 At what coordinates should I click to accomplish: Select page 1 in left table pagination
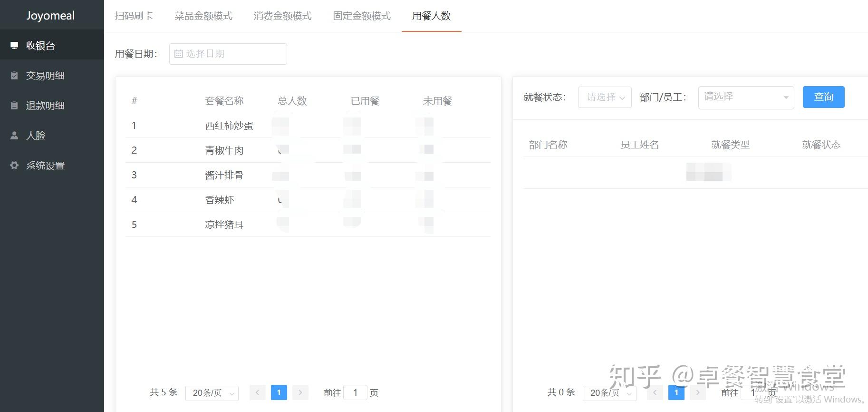tap(279, 392)
